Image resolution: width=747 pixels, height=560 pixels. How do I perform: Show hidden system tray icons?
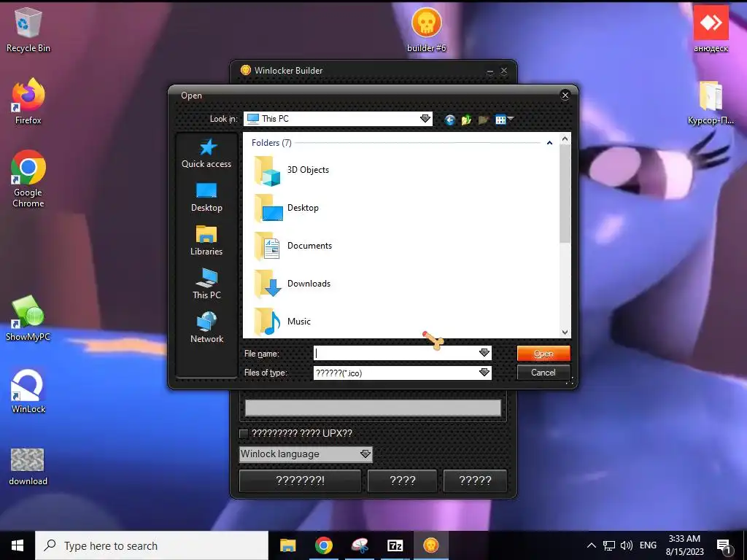coord(591,545)
